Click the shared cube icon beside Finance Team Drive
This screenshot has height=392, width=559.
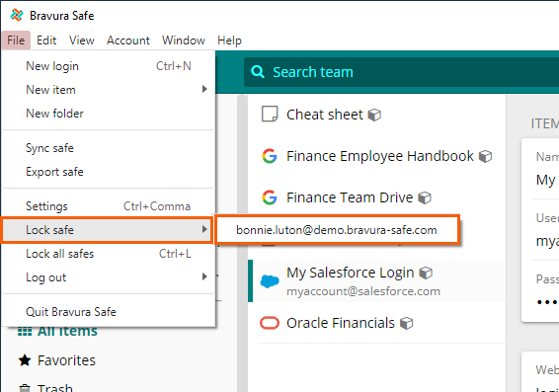pyautogui.click(x=425, y=197)
